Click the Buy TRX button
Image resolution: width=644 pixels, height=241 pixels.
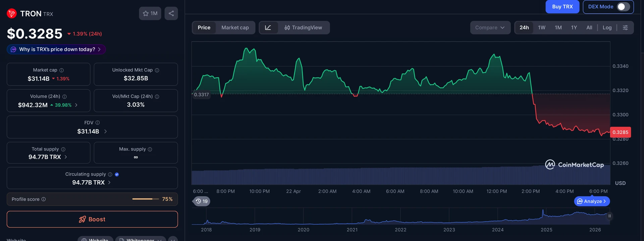click(x=562, y=7)
